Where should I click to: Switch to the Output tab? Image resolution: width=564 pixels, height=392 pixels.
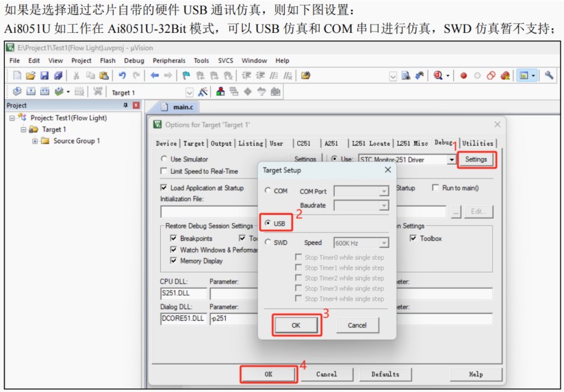click(x=221, y=143)
